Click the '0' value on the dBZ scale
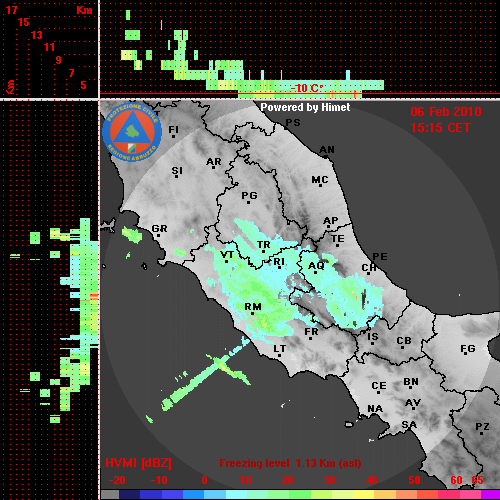The width and height of the screenshot is (500, 500). click(204, 480)
